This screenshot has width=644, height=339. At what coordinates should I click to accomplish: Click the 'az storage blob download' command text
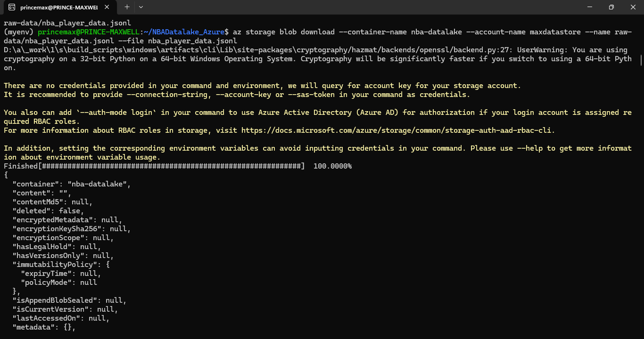(284, 32)
